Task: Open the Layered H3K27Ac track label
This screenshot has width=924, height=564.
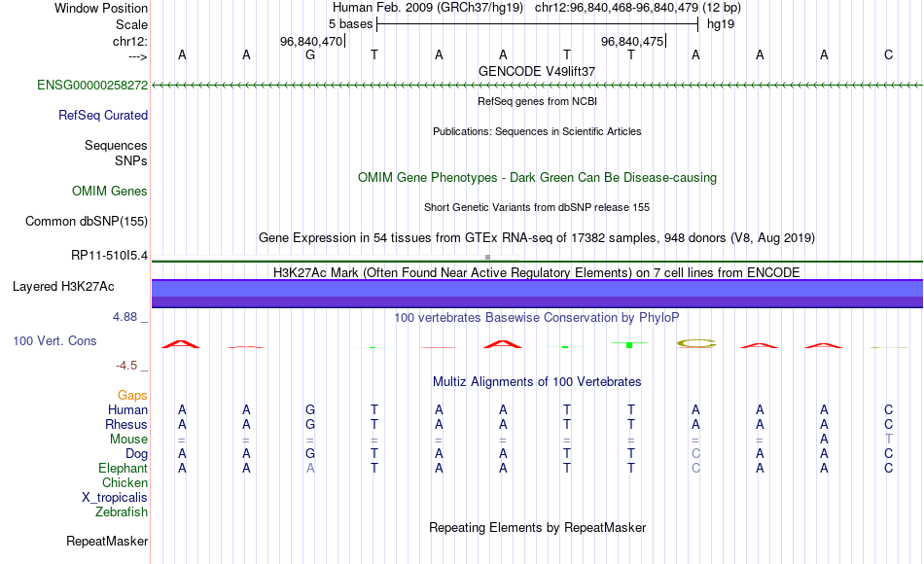Action: click(63, 287)
